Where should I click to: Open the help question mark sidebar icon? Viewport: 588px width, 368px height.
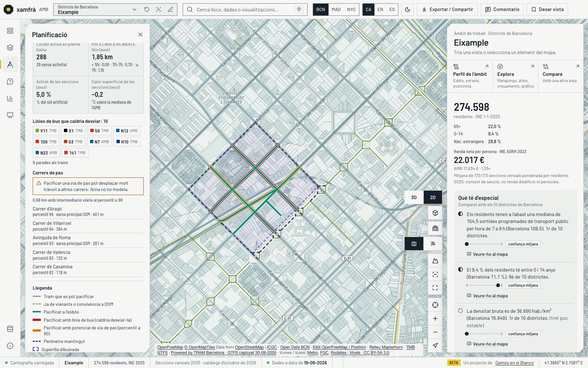coord(10,81)
